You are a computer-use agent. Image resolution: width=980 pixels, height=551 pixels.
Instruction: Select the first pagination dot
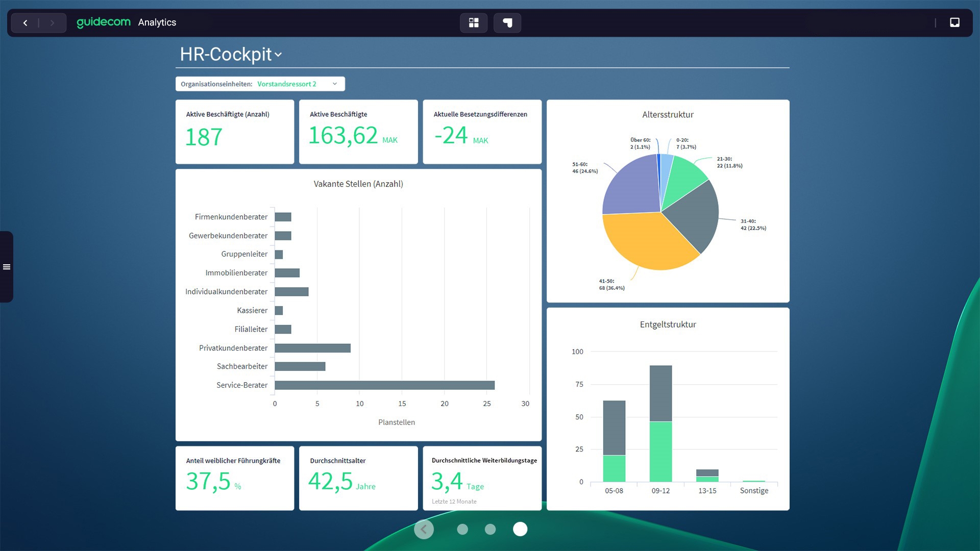click(462, 529)
